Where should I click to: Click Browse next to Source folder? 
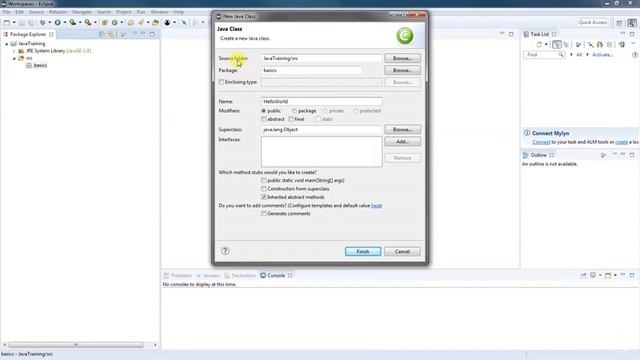click(402, 58)
